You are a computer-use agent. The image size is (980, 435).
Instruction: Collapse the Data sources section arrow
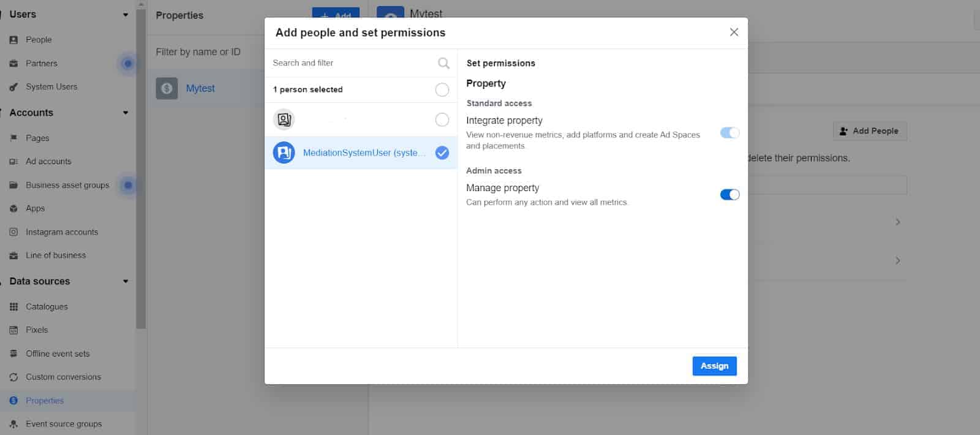coord(126,281)
